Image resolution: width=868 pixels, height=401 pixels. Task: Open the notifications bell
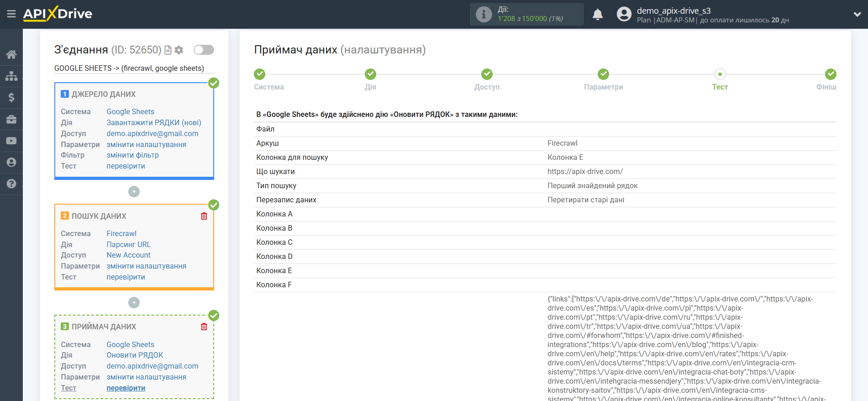coord(598,15)
